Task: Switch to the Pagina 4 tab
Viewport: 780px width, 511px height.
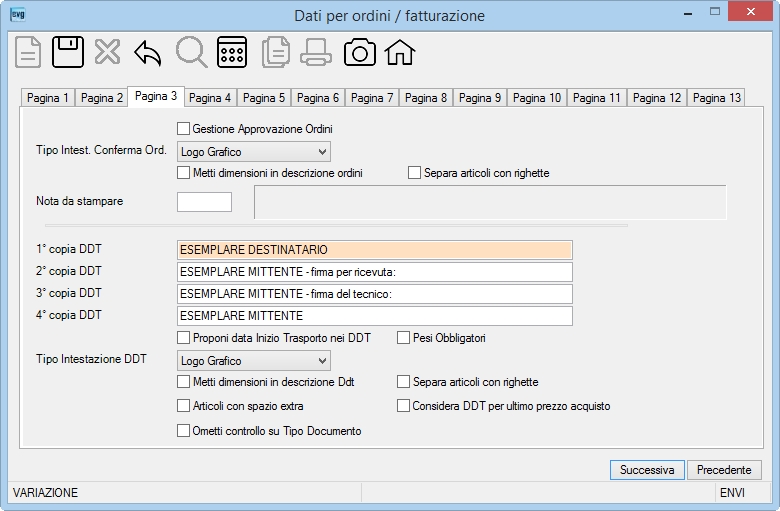Action: tap(210, 98)
